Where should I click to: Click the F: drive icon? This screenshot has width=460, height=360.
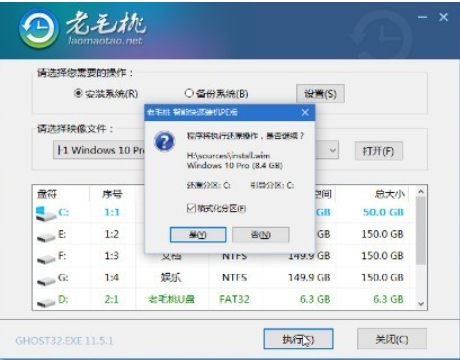click(46, 259)
